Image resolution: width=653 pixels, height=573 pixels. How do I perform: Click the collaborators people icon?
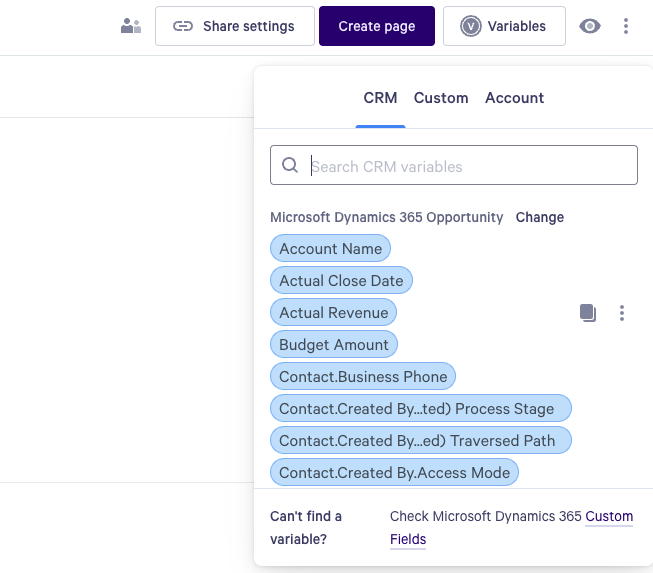click(x=131, y=26)
